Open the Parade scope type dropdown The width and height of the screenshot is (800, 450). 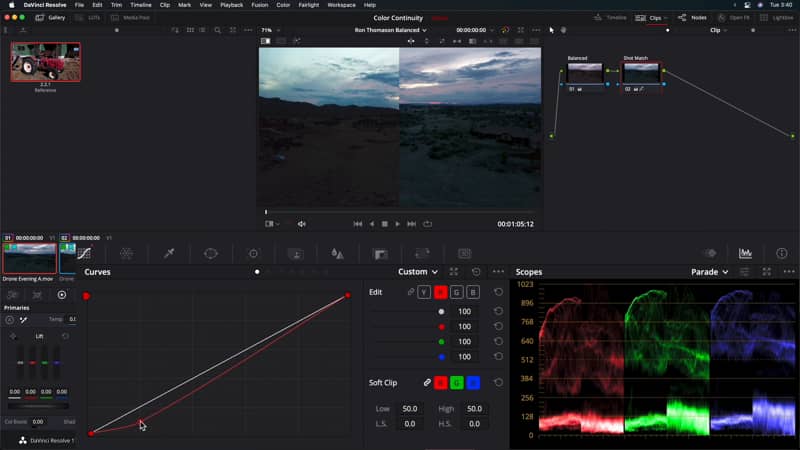tap(709, 272)
